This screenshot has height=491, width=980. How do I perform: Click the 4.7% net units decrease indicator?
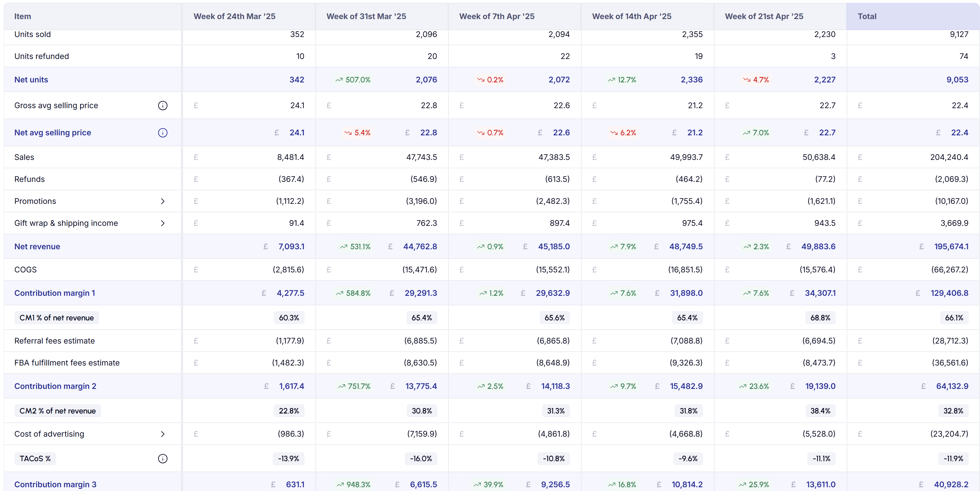(x=756, y=80)
